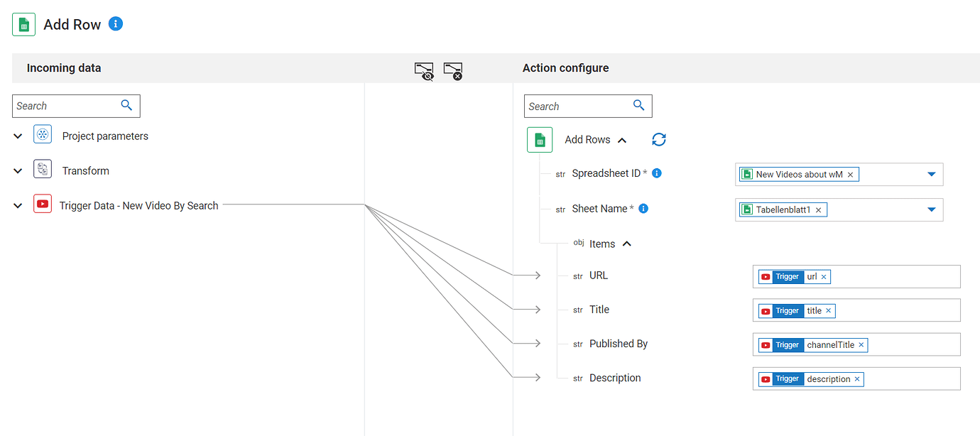Click the Incoming data search field
Viewport: 980px width, 436px height.
[67, 106]
